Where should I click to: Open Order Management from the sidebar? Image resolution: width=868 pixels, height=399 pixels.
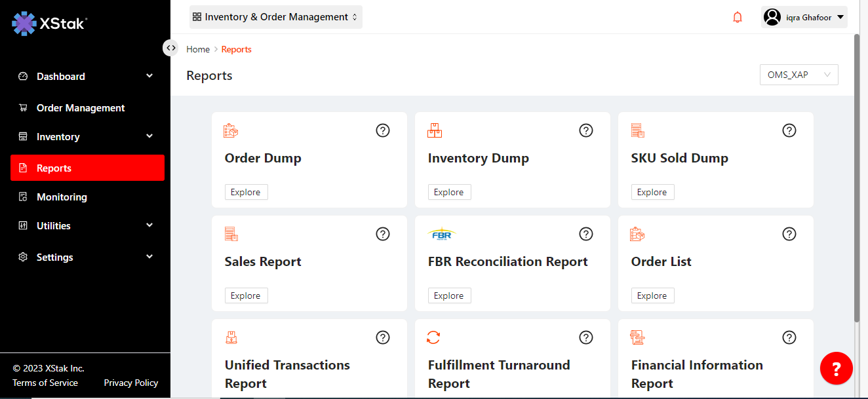81,108
